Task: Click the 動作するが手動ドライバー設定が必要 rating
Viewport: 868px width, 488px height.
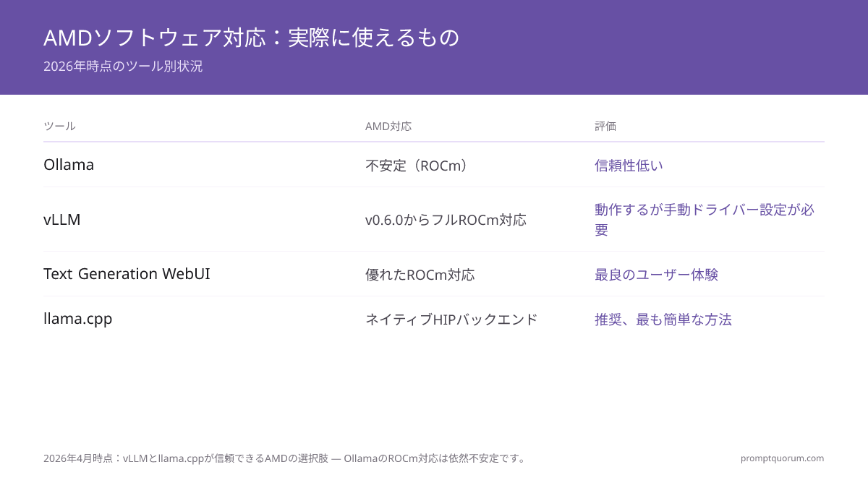Action: tap(705, 220)
